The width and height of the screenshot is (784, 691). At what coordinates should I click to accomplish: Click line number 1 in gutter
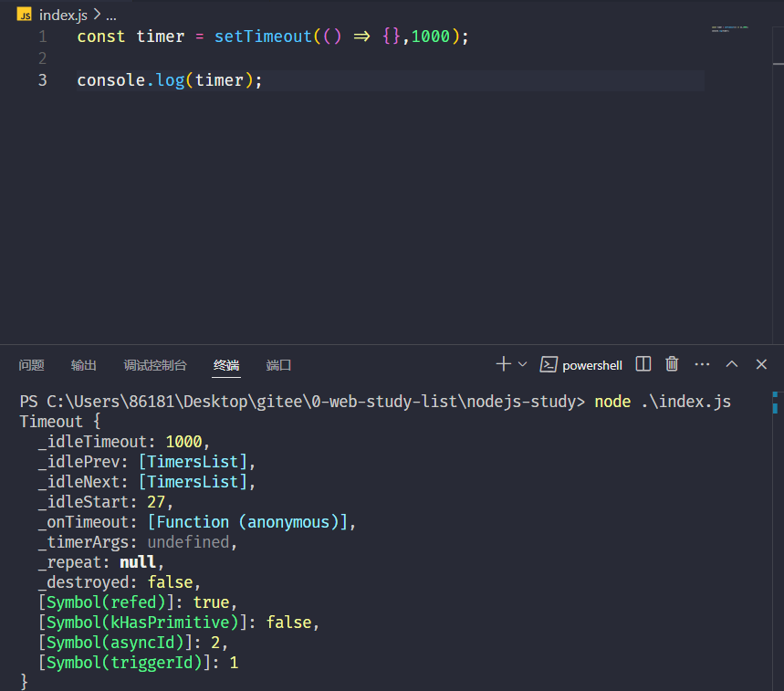tap(43, 37)
